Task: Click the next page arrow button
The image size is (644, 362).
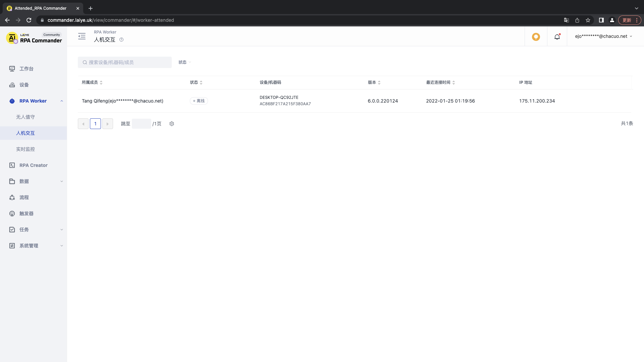Action: point(108,124)
